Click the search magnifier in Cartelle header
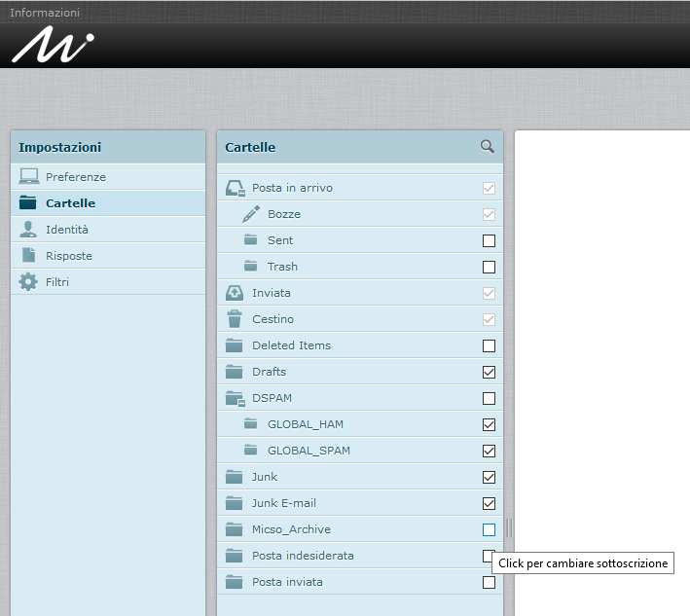The image size is (690, 616). click(488, 147)
